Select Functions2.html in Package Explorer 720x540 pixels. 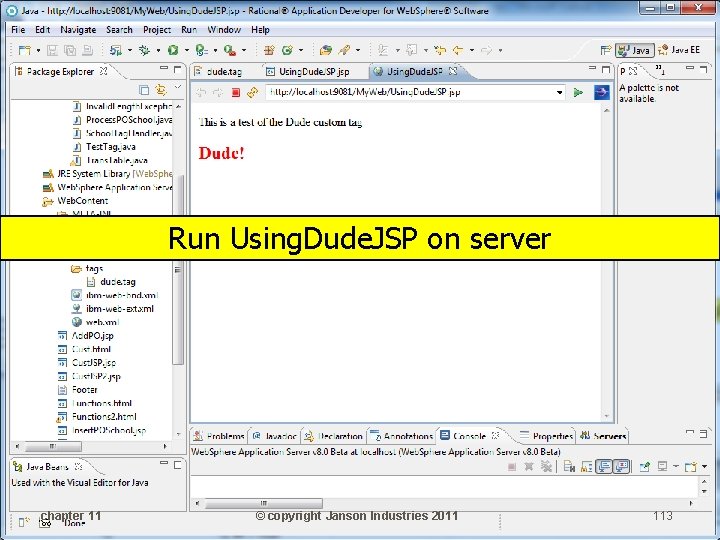[104, 417]
